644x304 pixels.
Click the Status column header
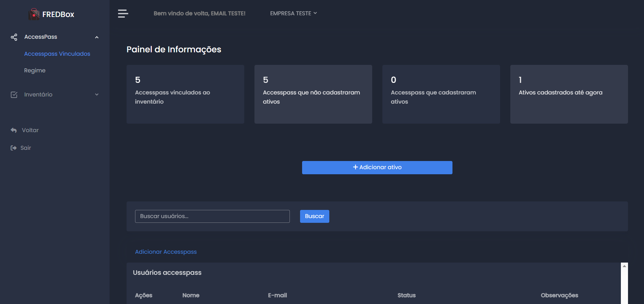(x=407, y=295)
